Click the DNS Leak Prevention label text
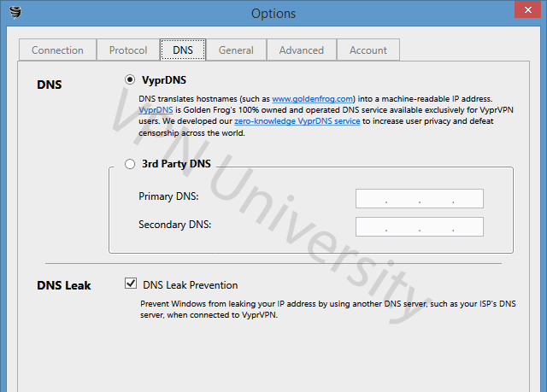 [190, 285]
